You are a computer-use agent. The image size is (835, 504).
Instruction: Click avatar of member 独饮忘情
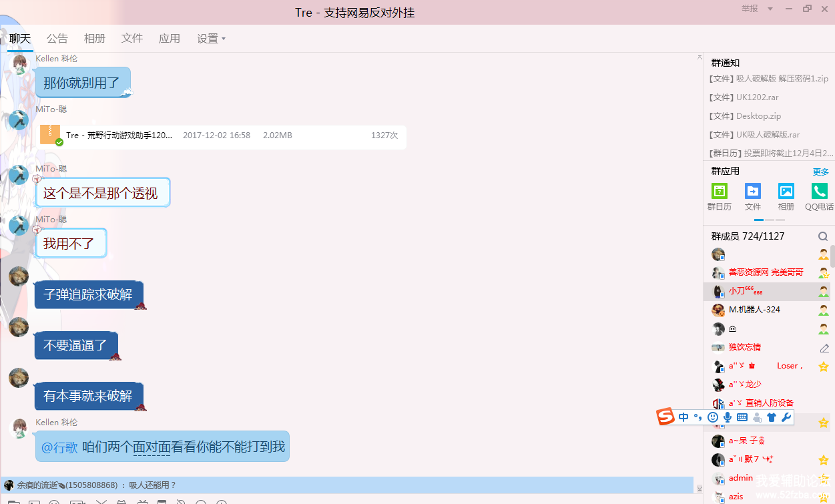pyautogui.click(x=718, y=348)
